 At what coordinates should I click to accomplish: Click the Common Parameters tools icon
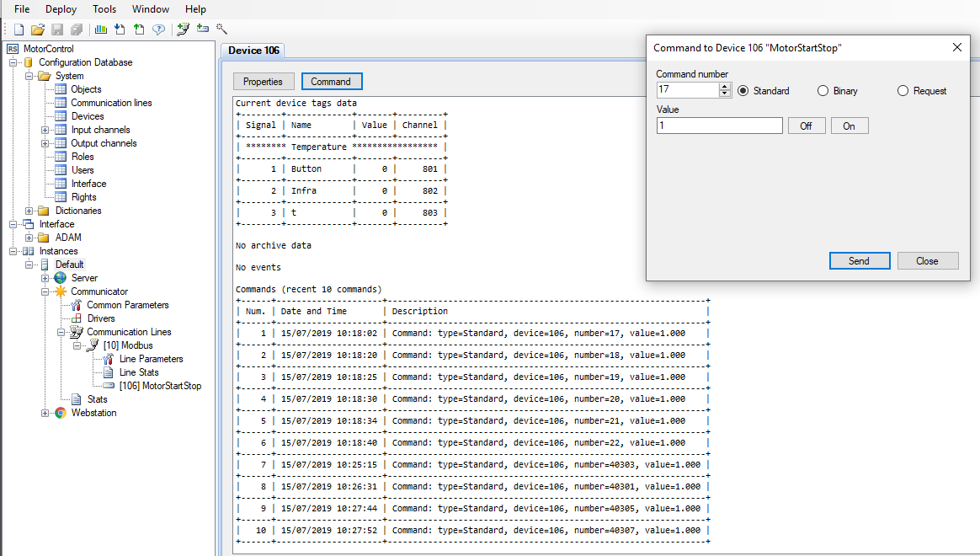pos(77,305)
